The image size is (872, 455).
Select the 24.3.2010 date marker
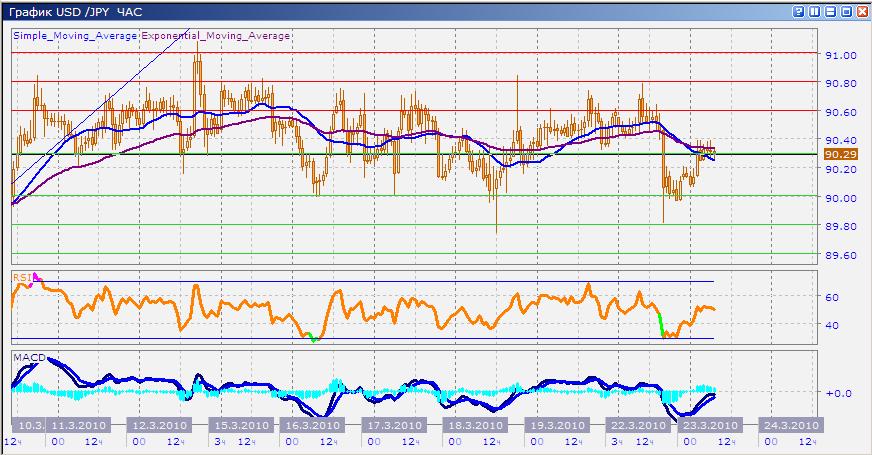[x=791, y=426]
